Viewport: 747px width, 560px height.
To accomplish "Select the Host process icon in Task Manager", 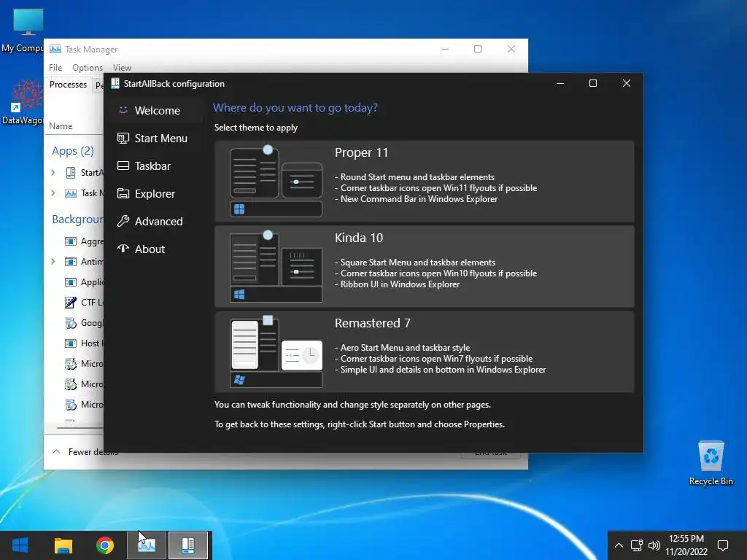I will tap(71, 343).
